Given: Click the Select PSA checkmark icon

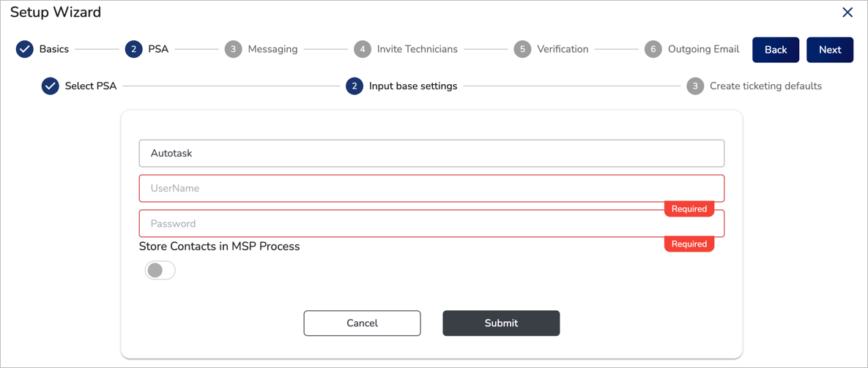Looking at the screenshot, I should pos(50,86).
